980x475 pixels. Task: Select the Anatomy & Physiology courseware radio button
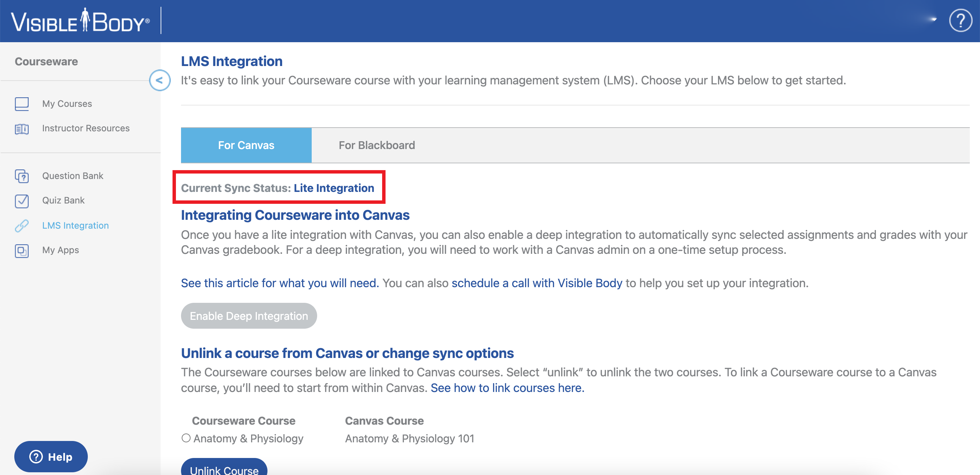tap(186, 438)
